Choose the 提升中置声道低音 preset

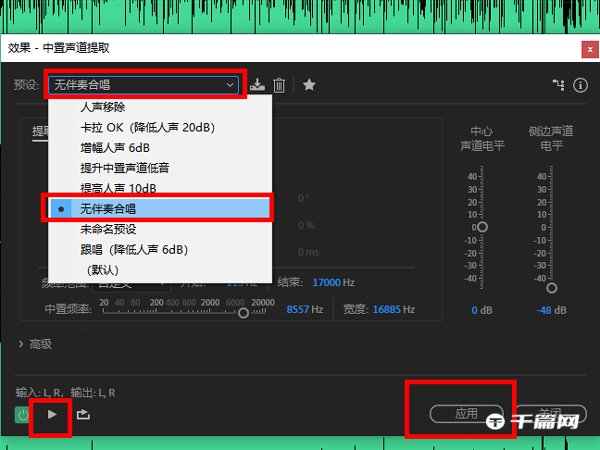tap(160, 168)
